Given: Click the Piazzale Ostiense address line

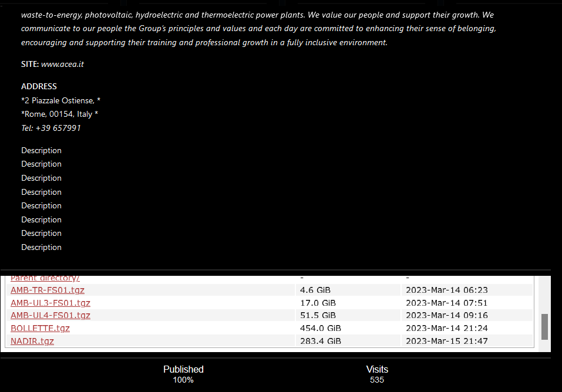Looking at the screenshot, I should point(60,100).
